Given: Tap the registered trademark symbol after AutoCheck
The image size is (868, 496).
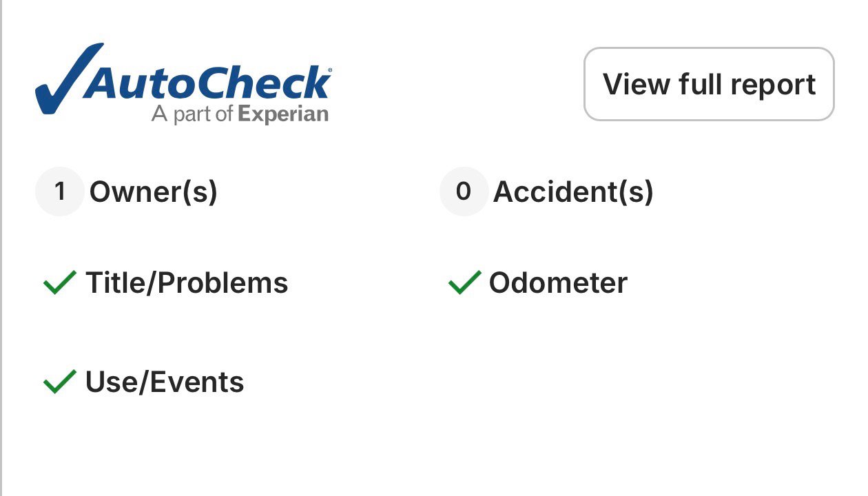Looking at the screenshot, I should pos(330,70).
